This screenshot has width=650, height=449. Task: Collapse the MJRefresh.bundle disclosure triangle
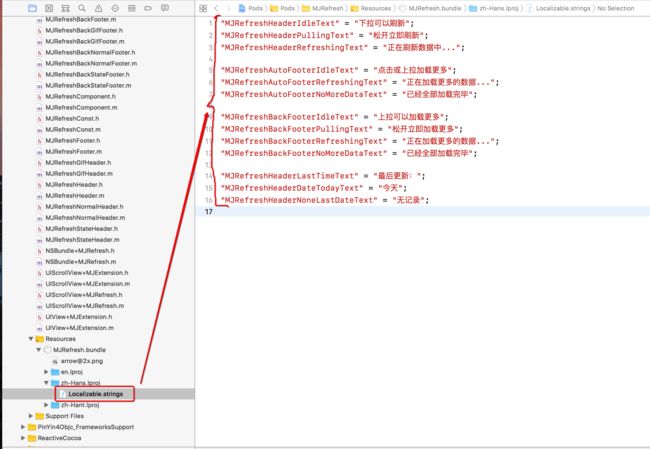tap(39, 350)
